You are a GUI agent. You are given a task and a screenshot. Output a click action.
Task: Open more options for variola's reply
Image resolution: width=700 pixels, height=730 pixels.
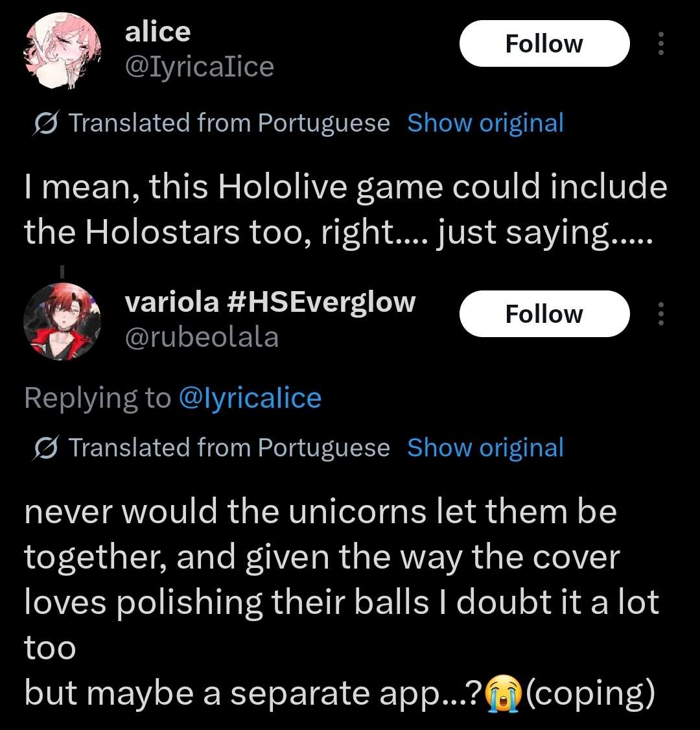click(660, 314)
